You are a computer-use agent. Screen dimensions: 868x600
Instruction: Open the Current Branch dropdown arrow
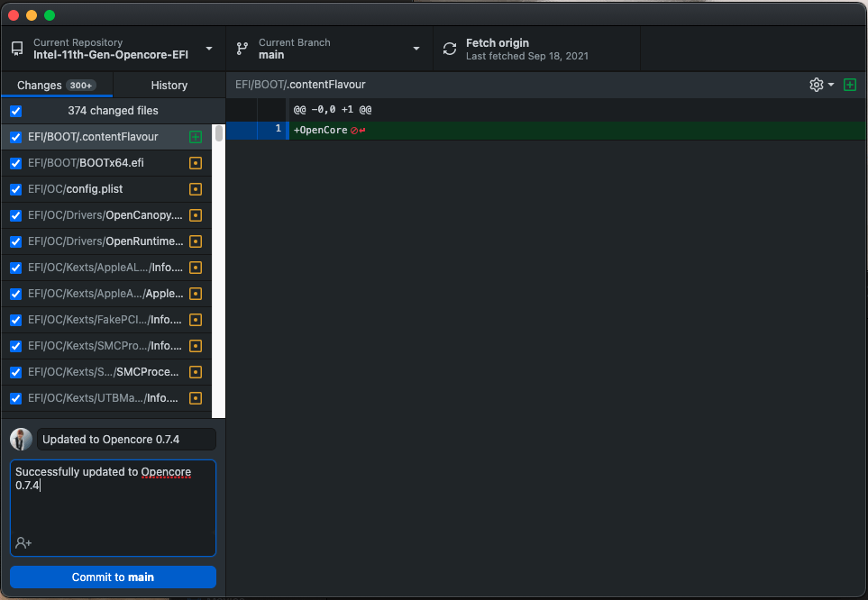(416, 49)
